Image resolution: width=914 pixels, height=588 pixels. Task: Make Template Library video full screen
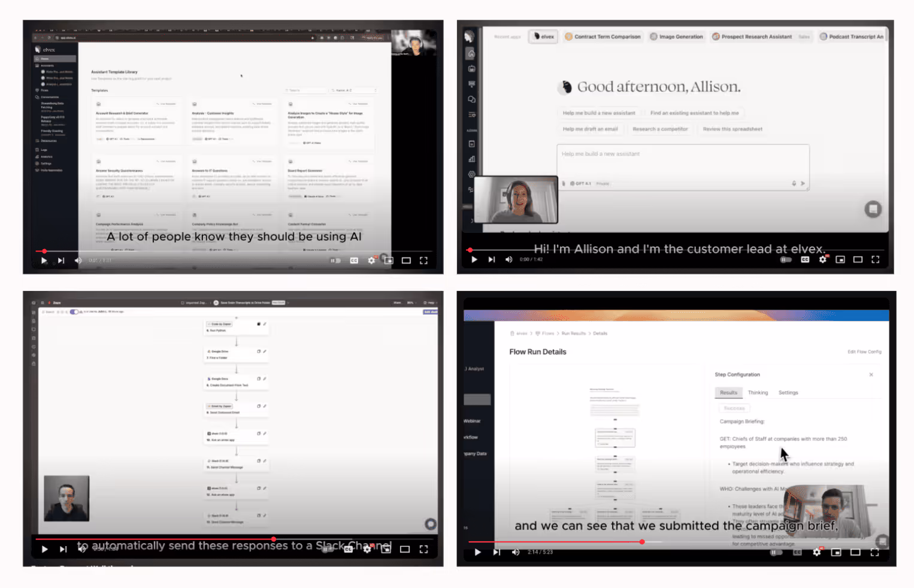click(x=423, y=260)
